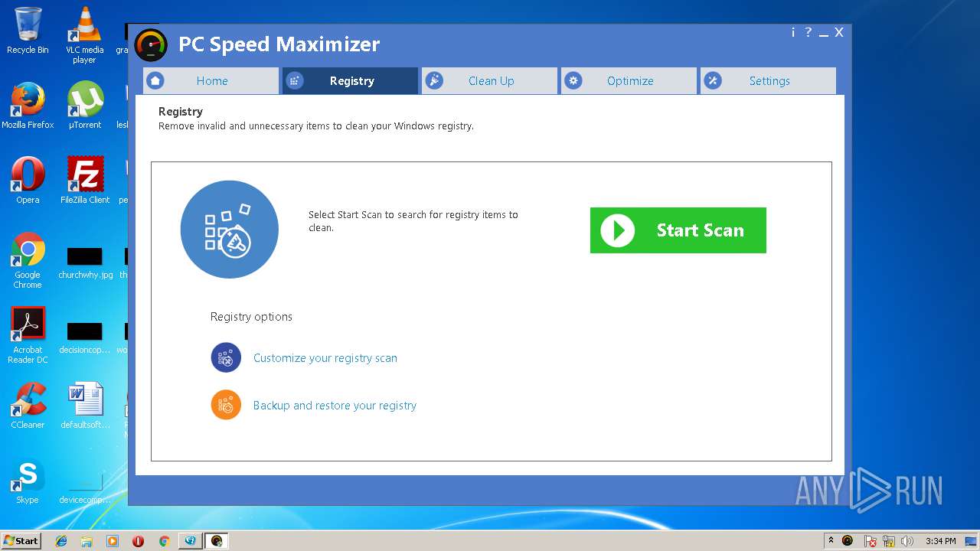
Task: Click the red Opera taskbar icon
Action: [138, 541]
